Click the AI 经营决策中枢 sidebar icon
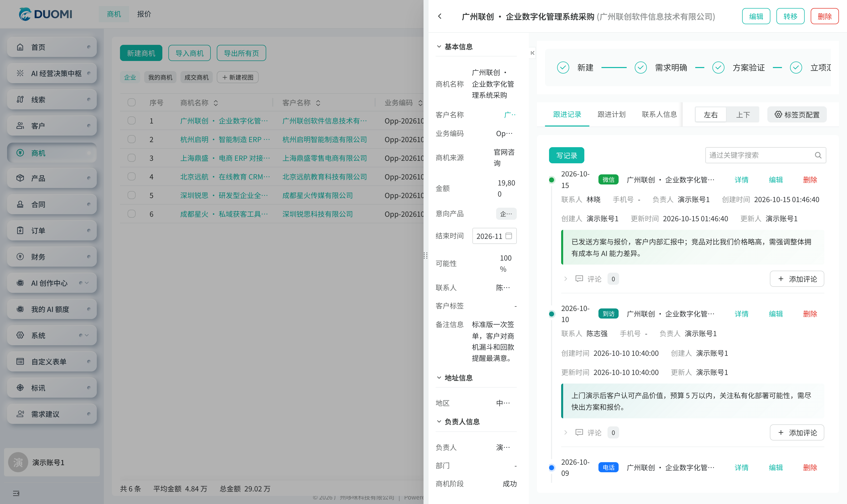The height and width of the screenshot is (504, 847). tap(20, 73)
